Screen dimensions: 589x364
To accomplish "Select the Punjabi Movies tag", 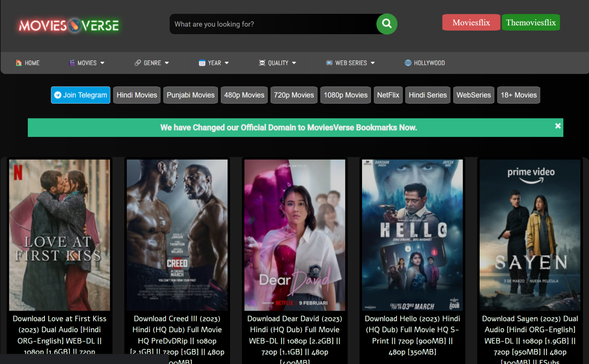I will (191, 95).
